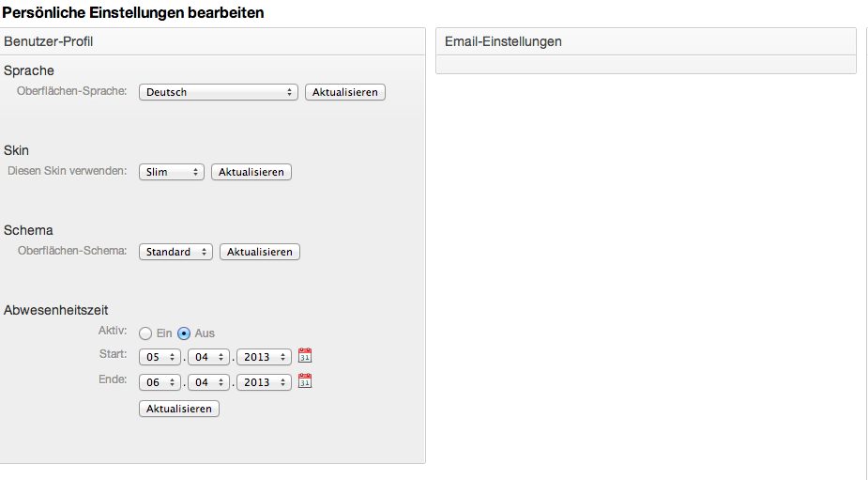Click Aktualisieren next to the language dropdown
The width and height of the screenshot is (868, 480).
(345, 92)
